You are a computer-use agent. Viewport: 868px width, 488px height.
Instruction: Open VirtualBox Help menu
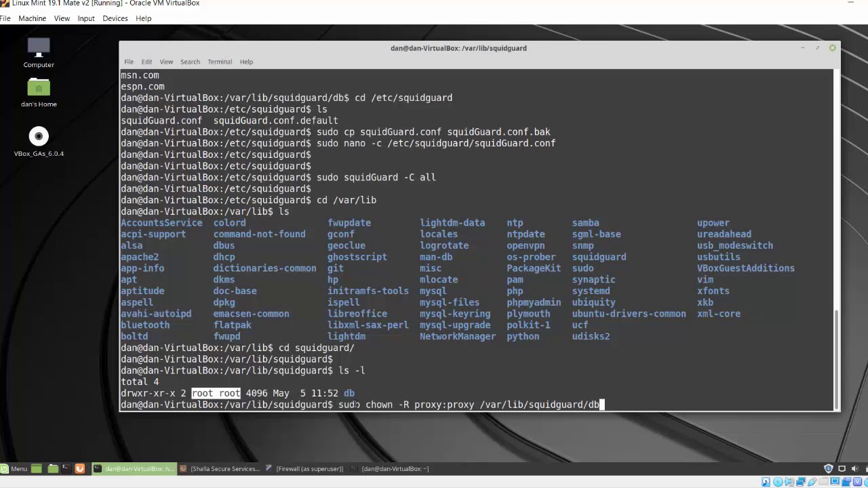(x=143, y=18)
